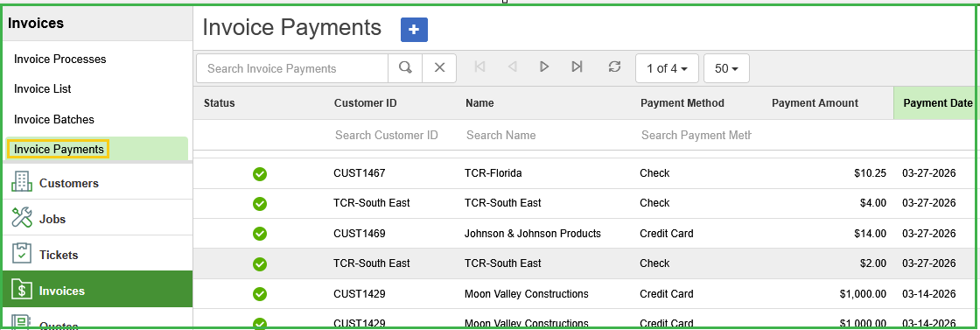Select Johnson & Johnson Products name cell

pos(533,233)
